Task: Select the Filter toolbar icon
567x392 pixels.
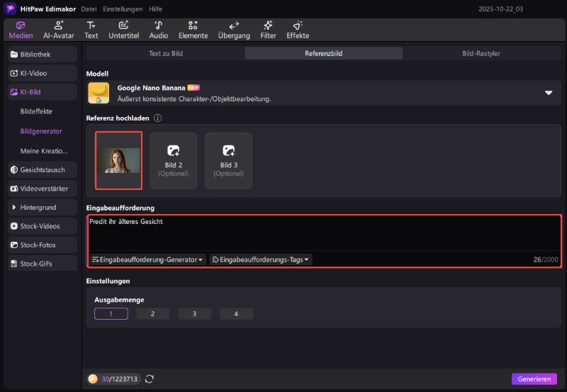Action: pos(268,26)
